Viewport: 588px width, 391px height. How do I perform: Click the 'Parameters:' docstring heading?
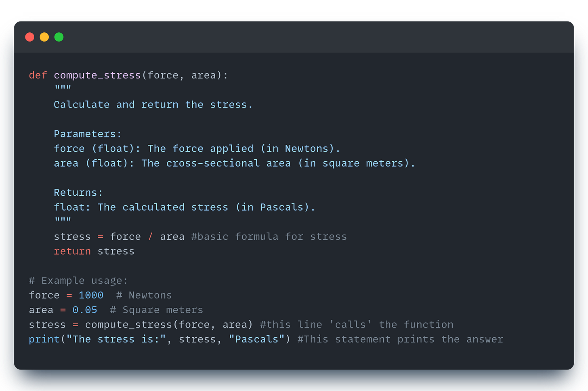click(88, 134)
